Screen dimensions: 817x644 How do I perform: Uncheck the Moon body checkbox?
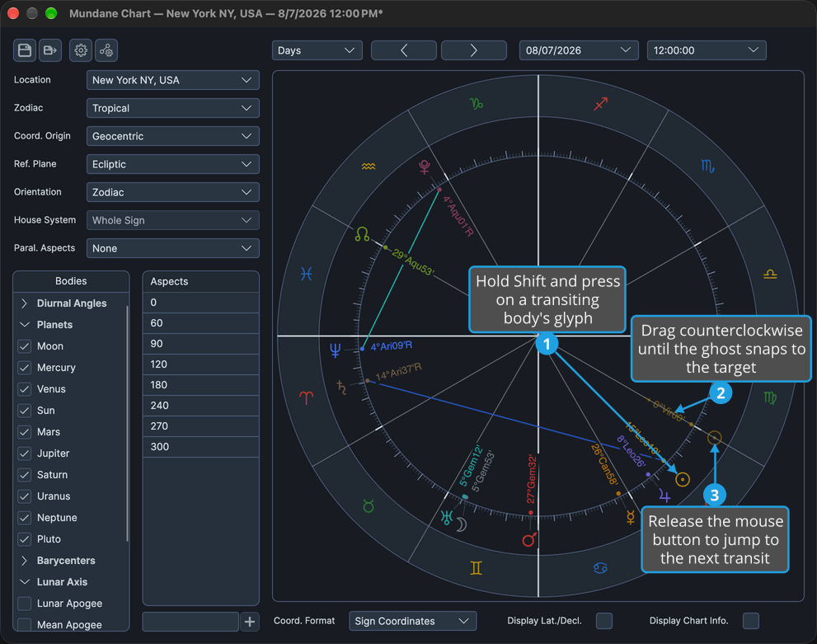(25, 346)
